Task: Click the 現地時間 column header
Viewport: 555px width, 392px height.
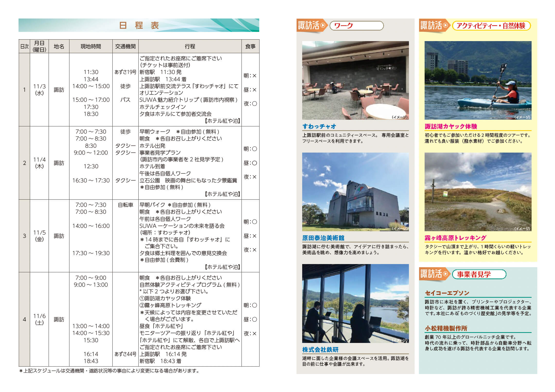Action: [91, 46]
